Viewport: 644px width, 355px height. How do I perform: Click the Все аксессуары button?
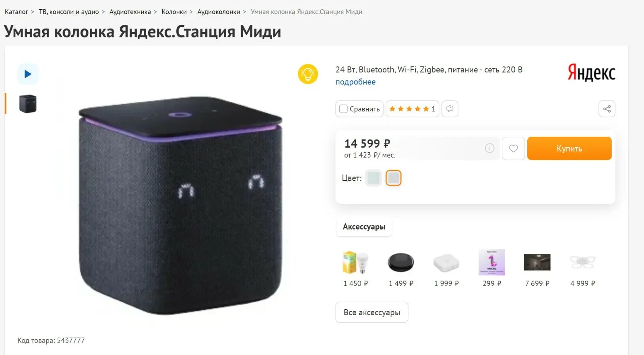click(x=372, y=312)
